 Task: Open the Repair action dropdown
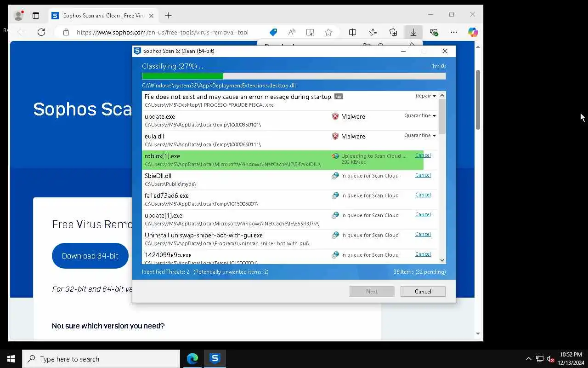pos(426,96)
